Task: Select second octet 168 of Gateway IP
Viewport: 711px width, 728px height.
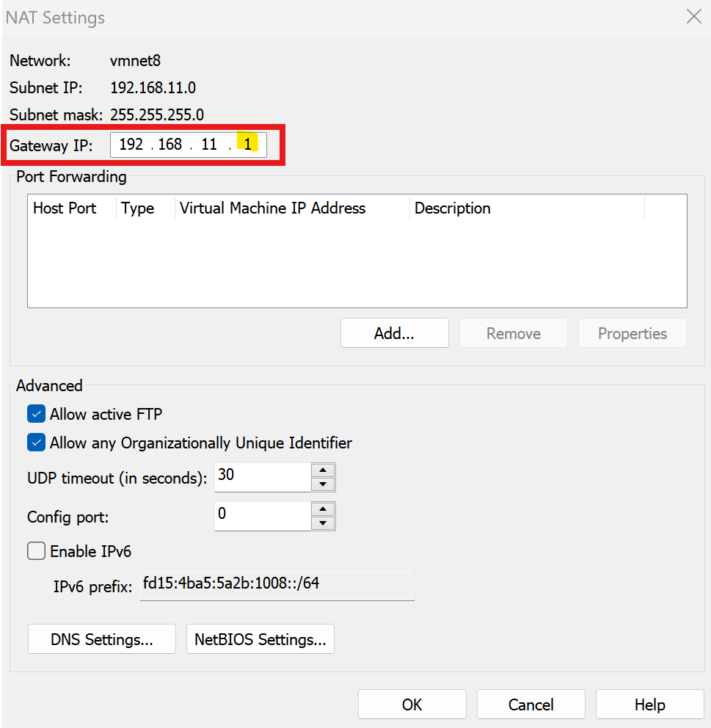Action: pos(169,145)
